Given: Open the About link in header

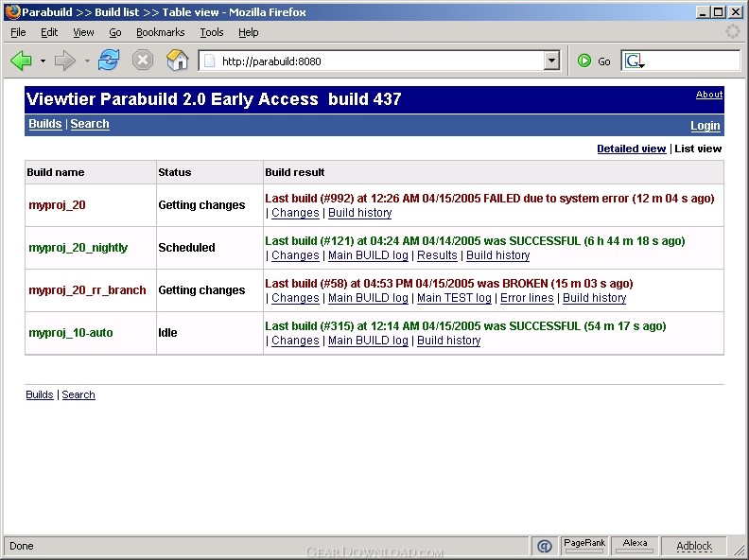Looking at the screenshot, I should click(x=709, y=95).
